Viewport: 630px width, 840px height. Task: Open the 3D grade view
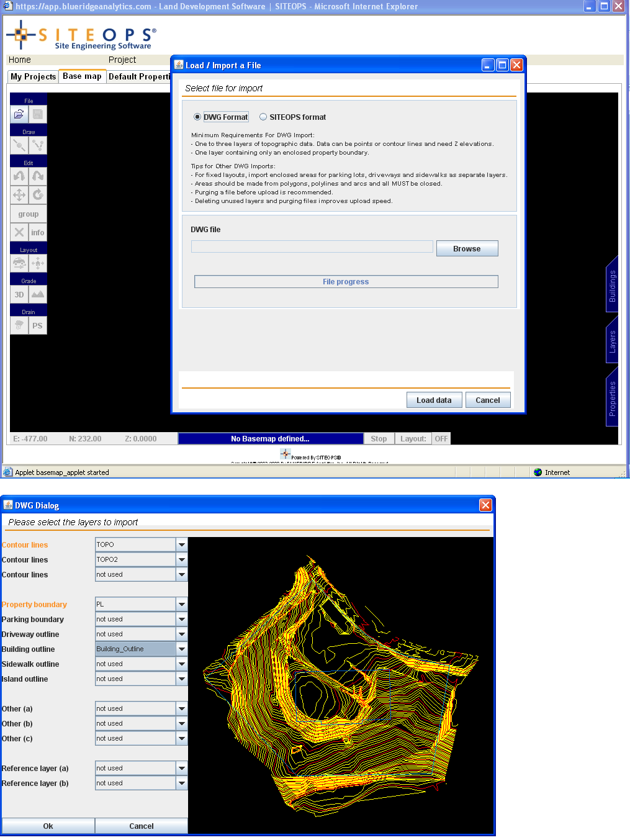click(19, 294)
